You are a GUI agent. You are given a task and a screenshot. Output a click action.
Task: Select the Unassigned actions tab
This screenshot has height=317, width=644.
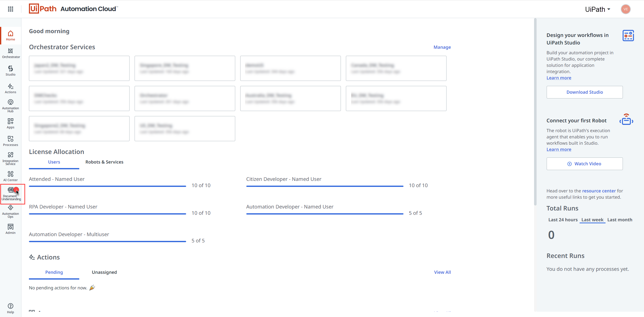click(104, 272)
